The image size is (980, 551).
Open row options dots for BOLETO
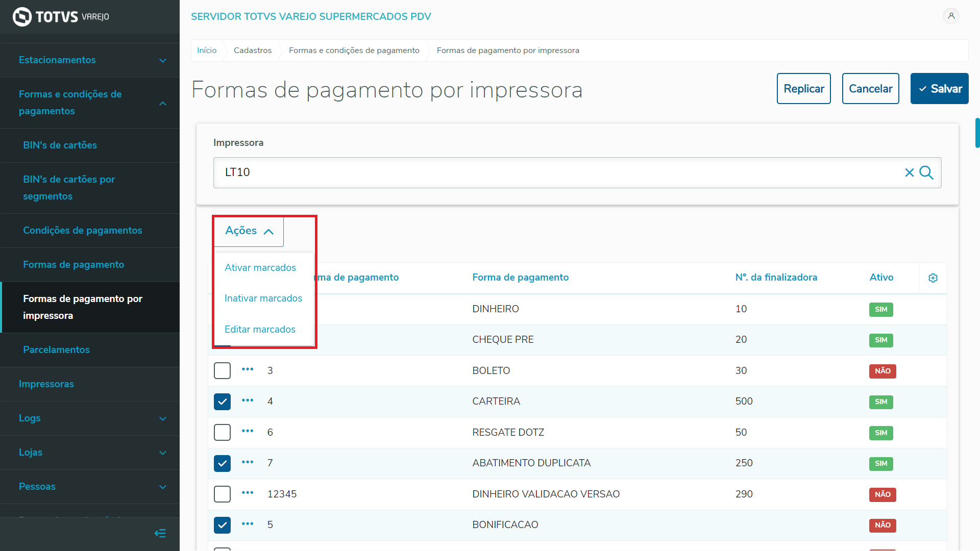click(248, 369)
